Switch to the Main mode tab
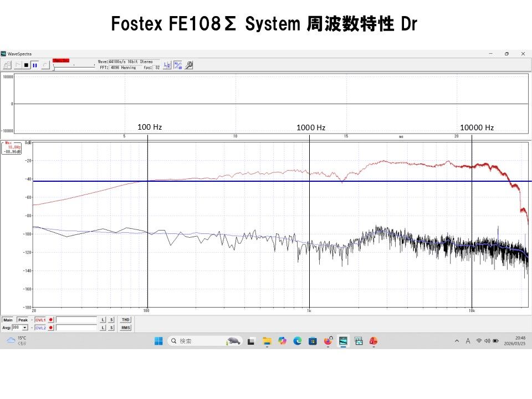Image resolution: width=532 pixels, height=399 pixels. (8, 320)
